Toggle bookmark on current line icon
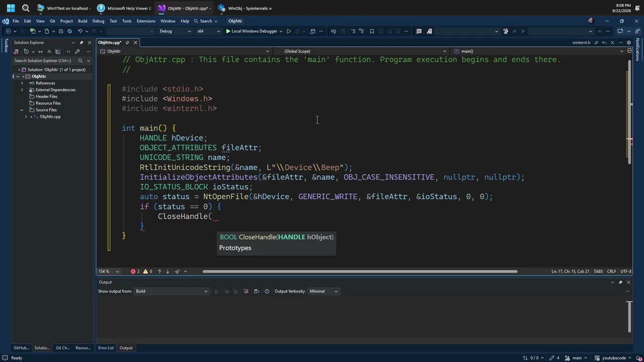644x362 pixels. tap(372, 31)
